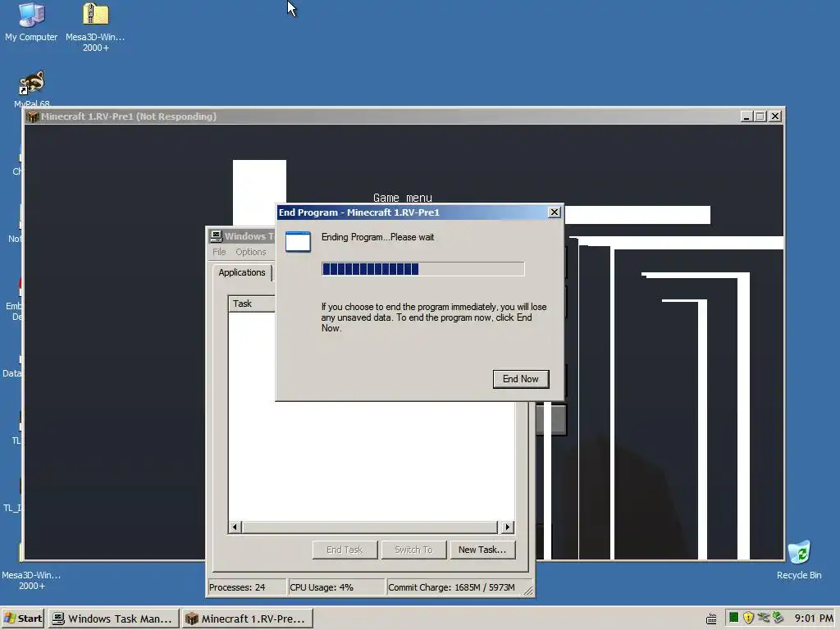Click the left arrow of horizontal scrollbar
The image size is (840, 630).
tap(234, 527)
